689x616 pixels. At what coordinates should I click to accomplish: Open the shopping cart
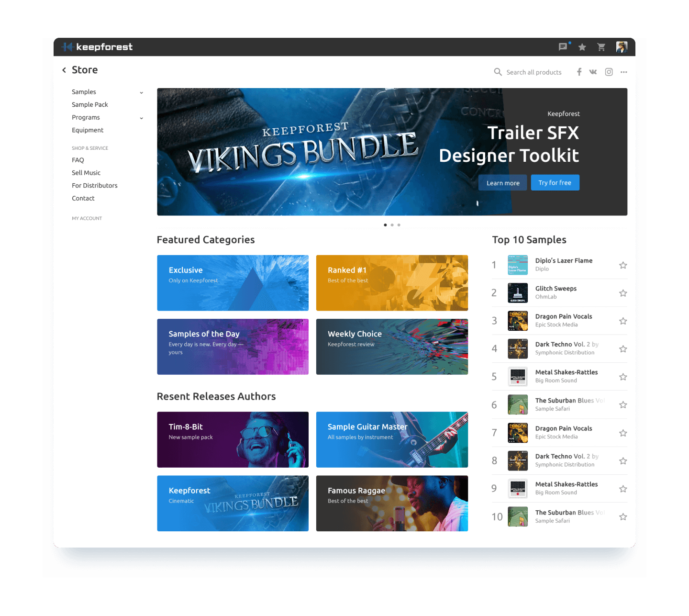coord(601,47)
